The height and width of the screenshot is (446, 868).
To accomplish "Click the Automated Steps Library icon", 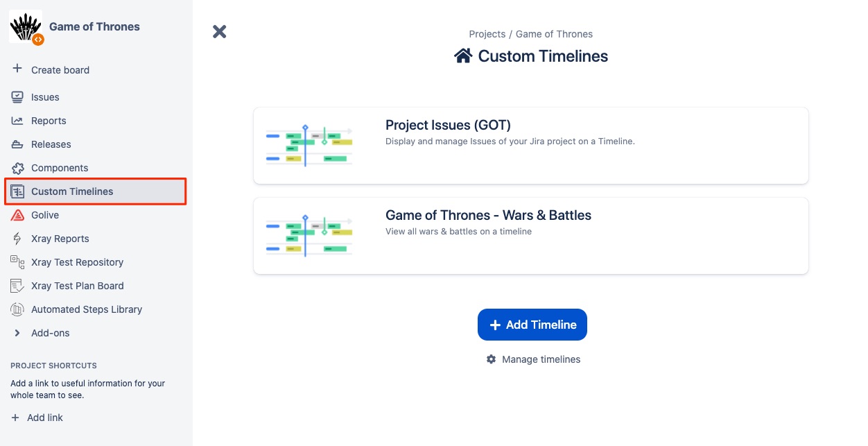I will pyautogui.click(x=18, y=309).
